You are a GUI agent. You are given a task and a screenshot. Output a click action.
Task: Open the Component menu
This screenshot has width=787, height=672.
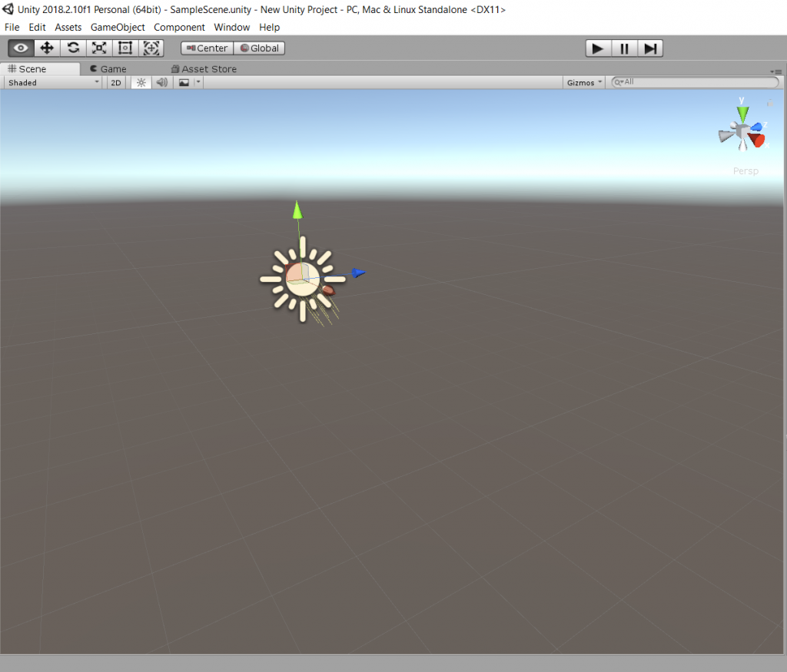click(179, 27)
